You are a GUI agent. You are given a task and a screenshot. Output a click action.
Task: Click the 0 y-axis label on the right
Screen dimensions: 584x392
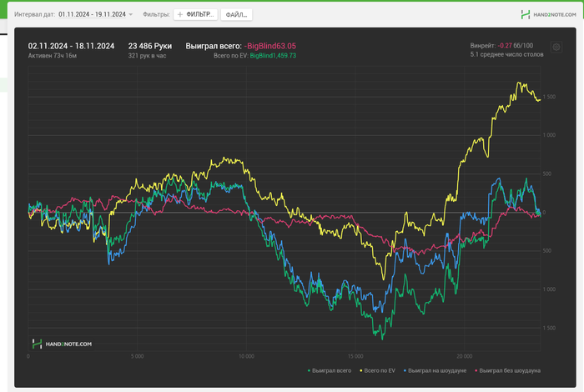(x=544, y=213)
